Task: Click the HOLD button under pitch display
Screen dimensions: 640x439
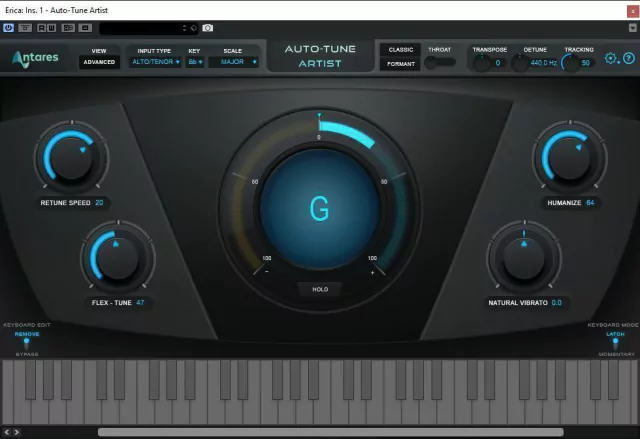Action: [320, 289]
